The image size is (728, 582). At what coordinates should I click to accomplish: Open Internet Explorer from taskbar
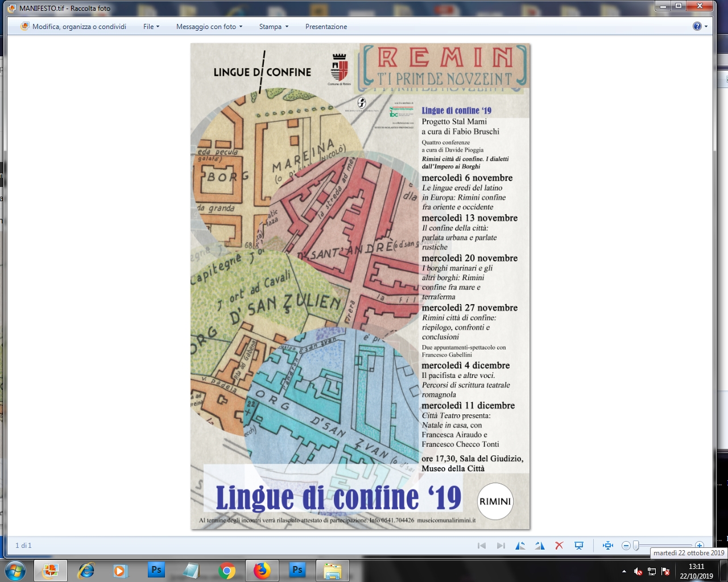click(x=86, y=571)
